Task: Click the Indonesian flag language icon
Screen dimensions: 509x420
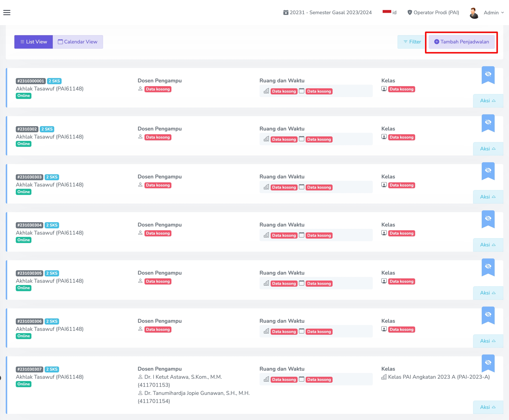Action: coord(387,12)
